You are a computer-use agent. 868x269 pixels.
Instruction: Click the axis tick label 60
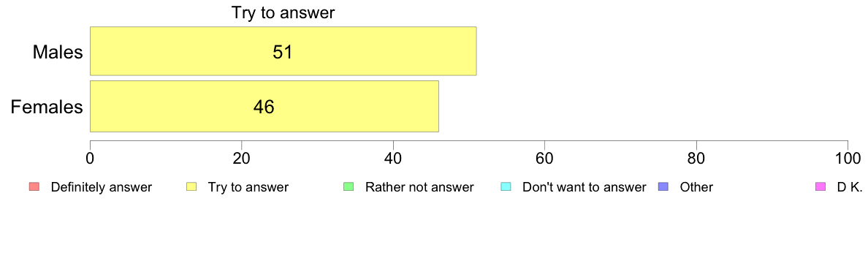[x=545, y=157]
